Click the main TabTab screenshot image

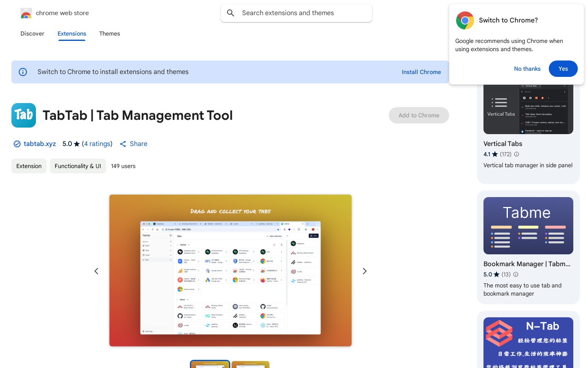point(230,270)
